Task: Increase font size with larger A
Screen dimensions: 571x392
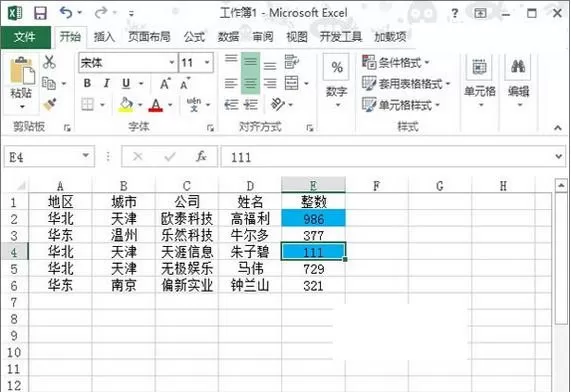Action: tap(165, 83)
